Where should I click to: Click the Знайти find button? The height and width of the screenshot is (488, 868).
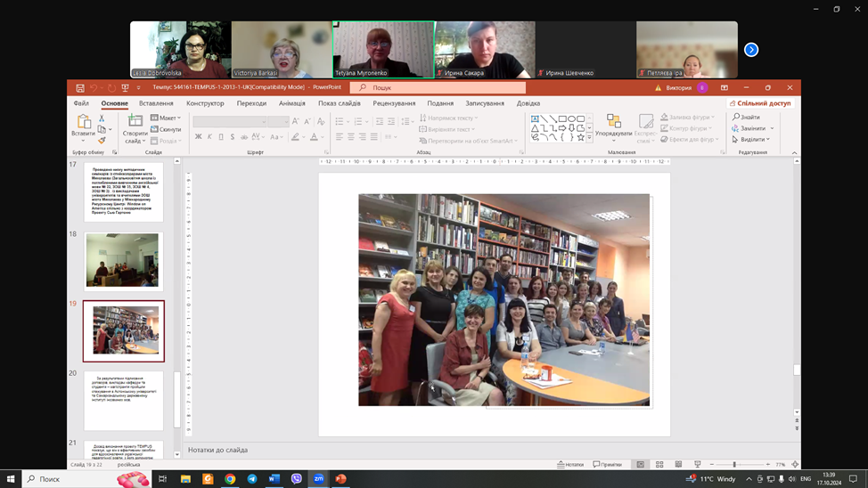pyautogui.click(x=747, y=118)
